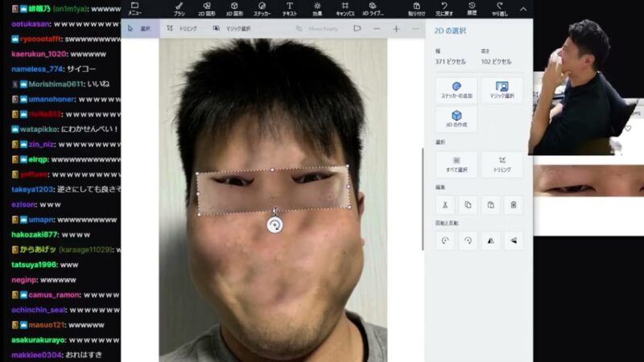644x362 pixels.
Task: Delete the selection with the trash icon
Action: tap(514, 205)
